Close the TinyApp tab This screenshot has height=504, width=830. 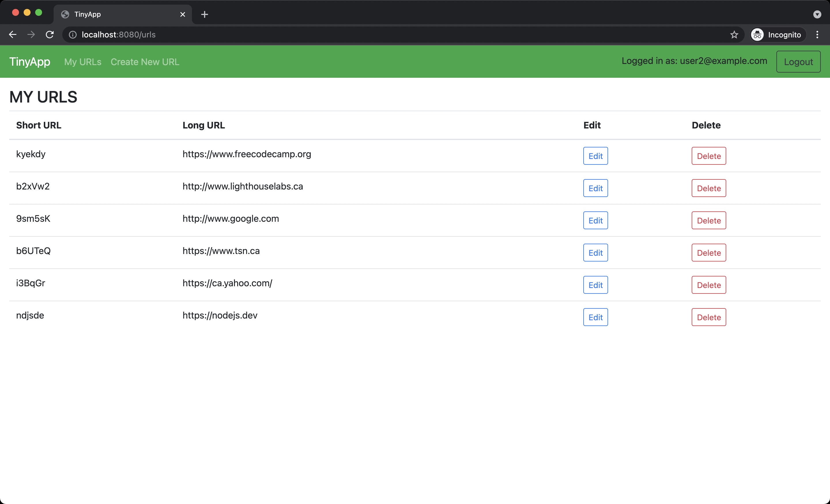[x=183, y=14]
